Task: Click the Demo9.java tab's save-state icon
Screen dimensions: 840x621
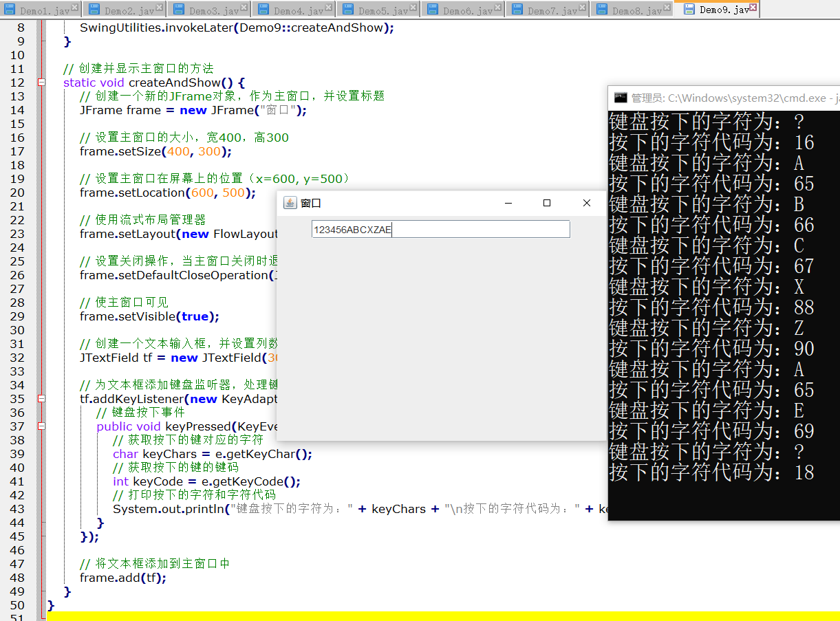Action: pos(689,10)
